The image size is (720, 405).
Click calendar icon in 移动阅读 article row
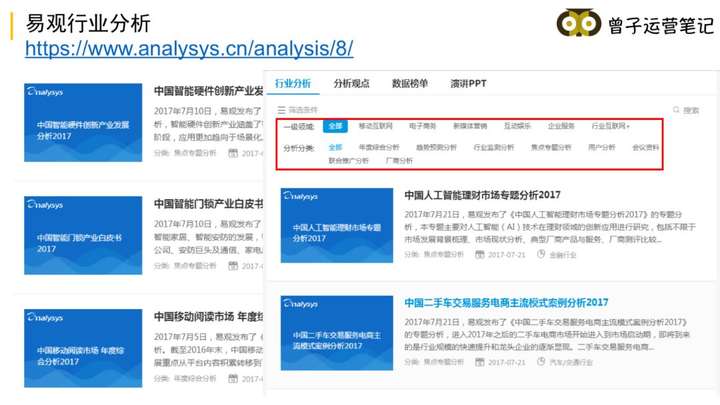coord(233,379)
